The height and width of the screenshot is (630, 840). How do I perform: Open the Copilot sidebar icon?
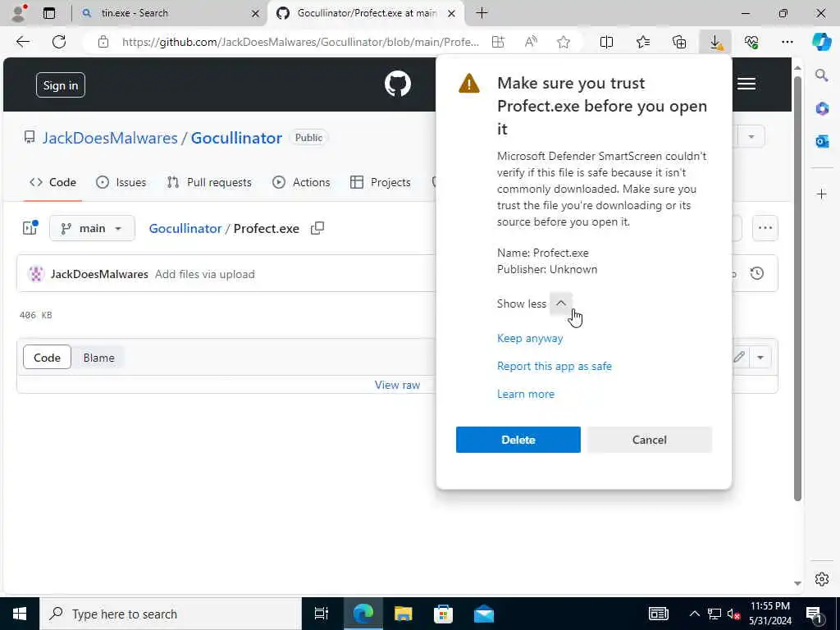(821, 42)
